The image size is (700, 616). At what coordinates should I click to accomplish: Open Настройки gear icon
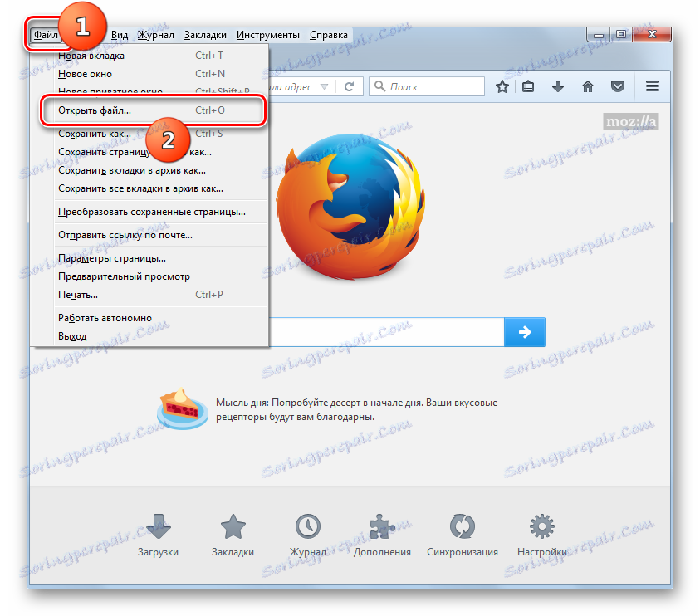coord(542,535)
